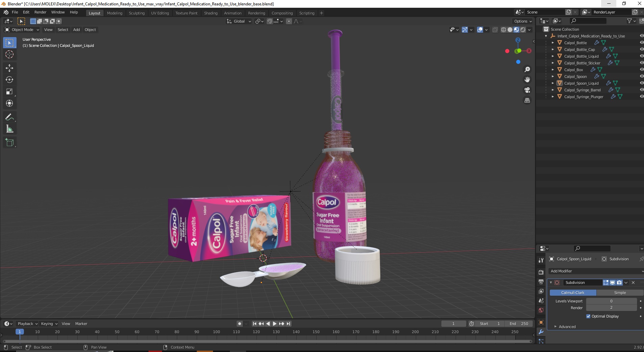Click the current frame field in timeline
The image size is (644, 352).
point(453,324)
